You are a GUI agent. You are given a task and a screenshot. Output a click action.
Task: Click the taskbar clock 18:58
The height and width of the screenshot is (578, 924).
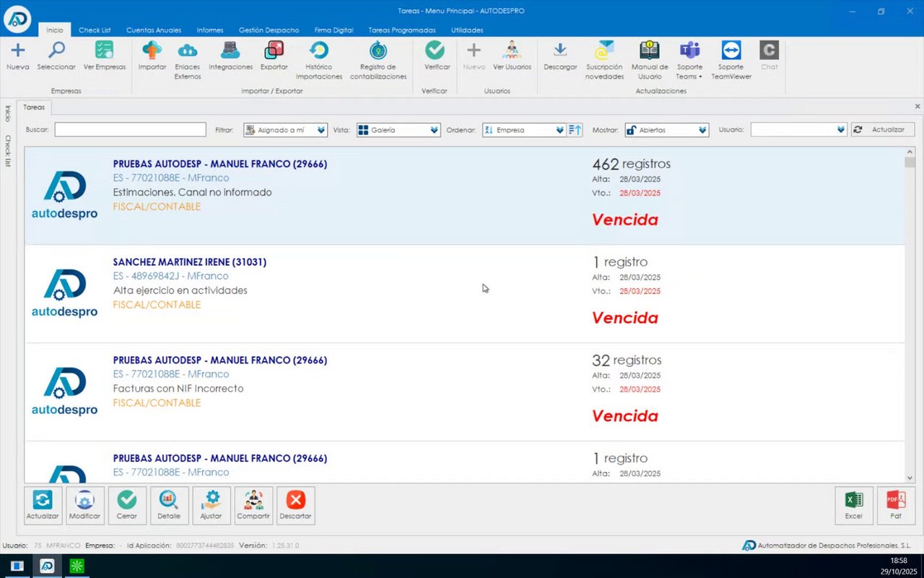point(899,561)
